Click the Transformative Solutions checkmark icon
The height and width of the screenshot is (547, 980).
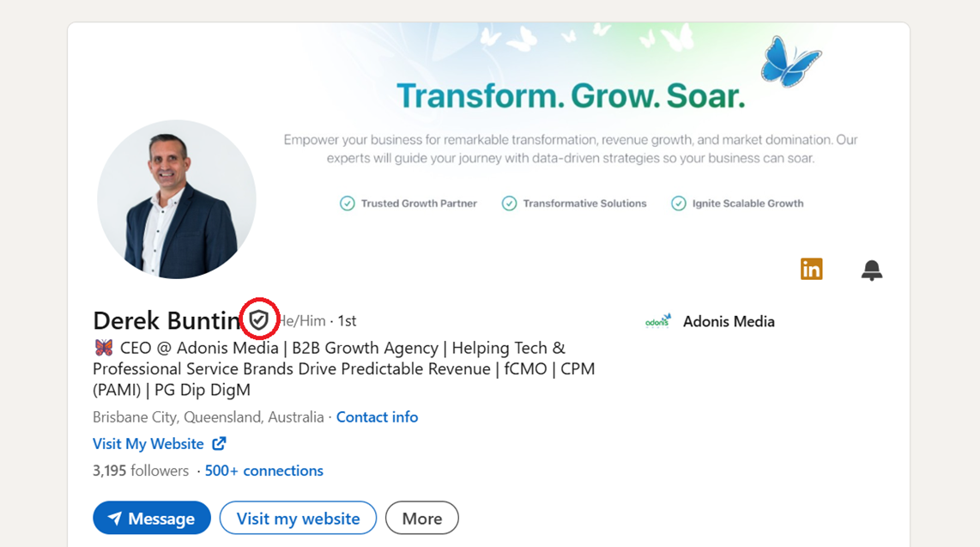(x=510, y=204)
